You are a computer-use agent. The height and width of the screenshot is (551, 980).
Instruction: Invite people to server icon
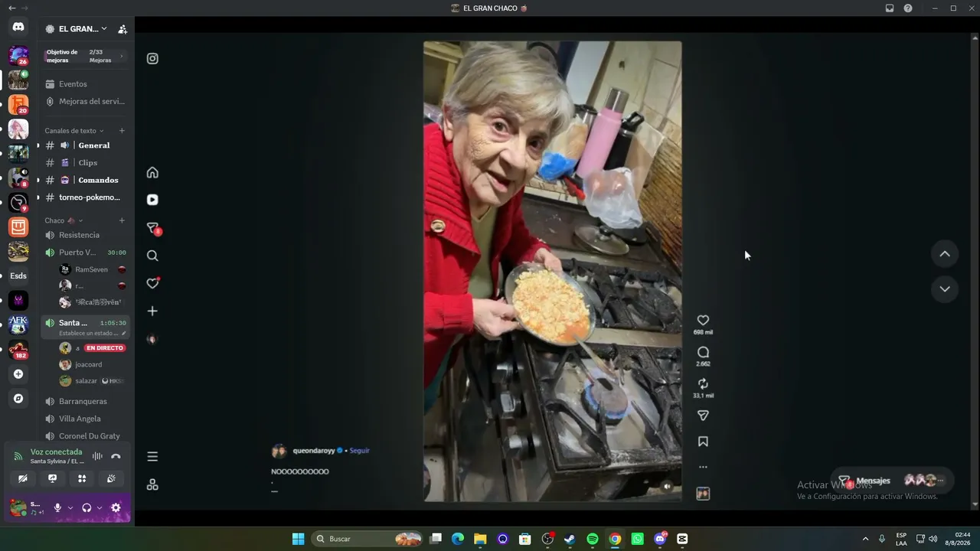[122, 29]
